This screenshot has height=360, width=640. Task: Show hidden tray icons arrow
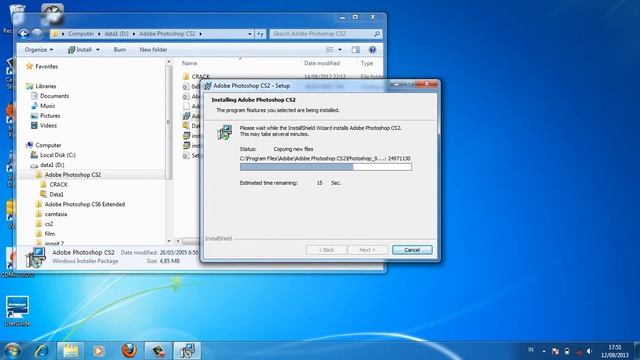point(544,351)
